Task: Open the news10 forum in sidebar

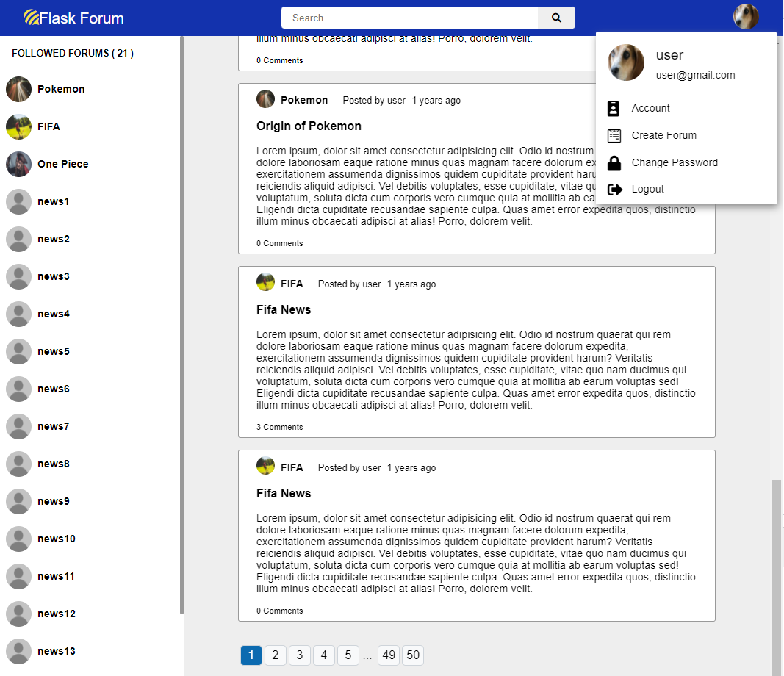Action: (56, 539)
